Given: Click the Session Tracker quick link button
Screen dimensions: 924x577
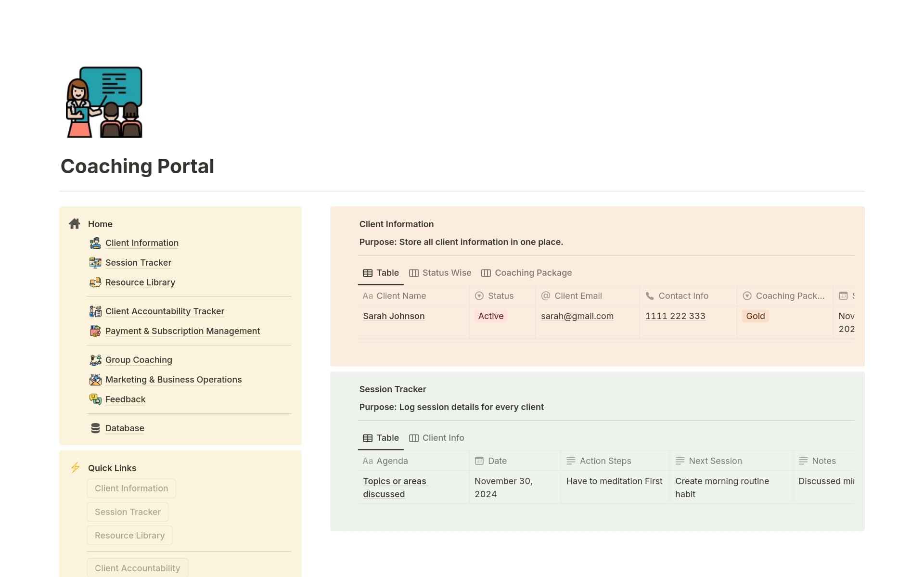Looking at the screenshot, I should pyautogui.click(x=128, y=512).
